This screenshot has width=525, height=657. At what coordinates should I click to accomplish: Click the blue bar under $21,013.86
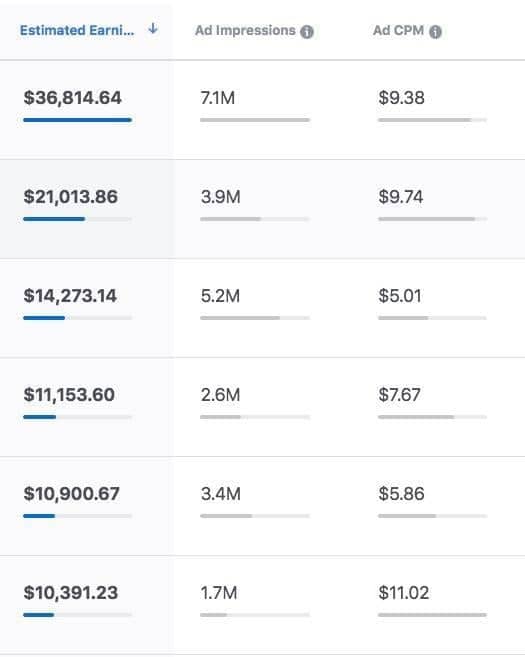coord(54,219)
